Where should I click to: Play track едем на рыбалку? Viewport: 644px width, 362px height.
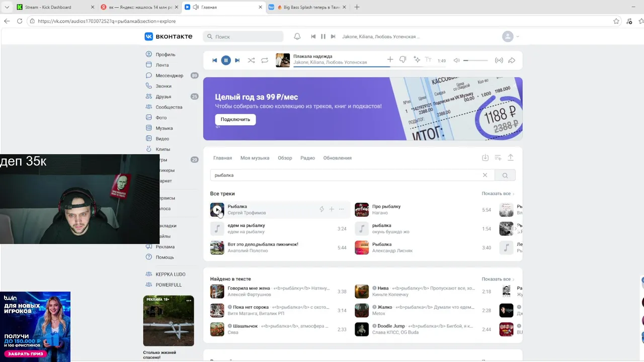(217, 229)
